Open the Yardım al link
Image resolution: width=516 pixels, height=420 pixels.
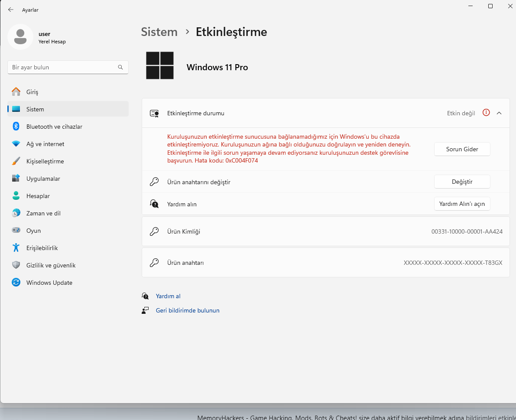168,296
